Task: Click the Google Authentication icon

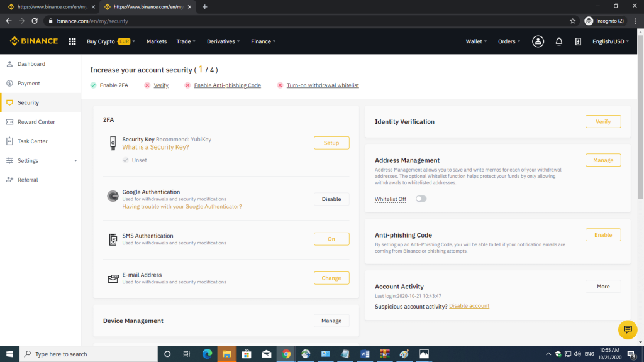Action: pyautogui.click(x=113, y=196)
